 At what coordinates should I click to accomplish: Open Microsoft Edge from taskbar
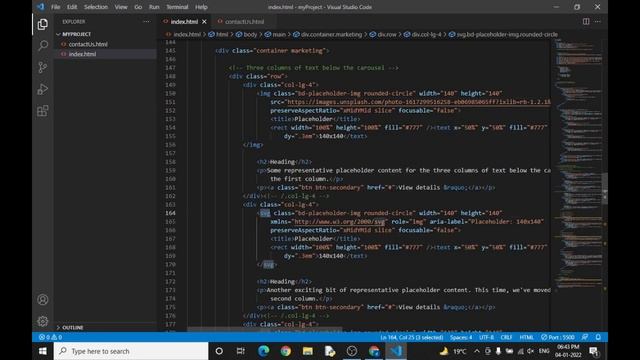tap(264, 351)
